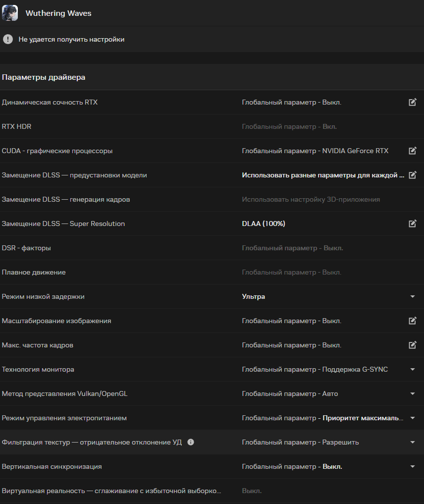Open the Вертикальная синхронизация dropdown
The image size is (424, 504).
coord(413,466)
